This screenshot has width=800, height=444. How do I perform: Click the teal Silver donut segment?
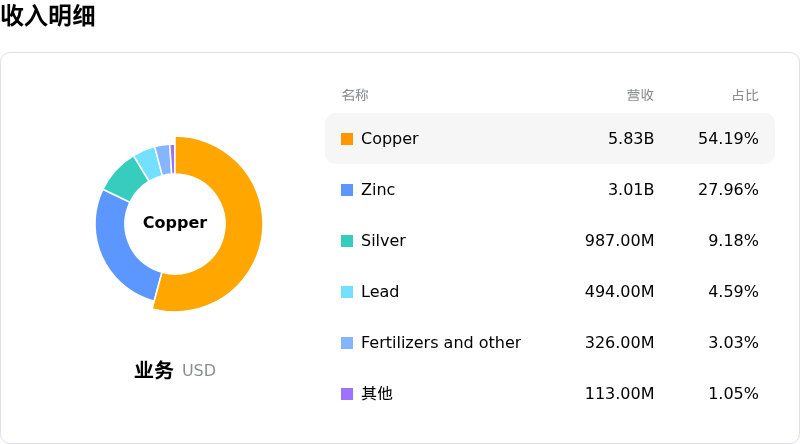click(x=127, y=179)
